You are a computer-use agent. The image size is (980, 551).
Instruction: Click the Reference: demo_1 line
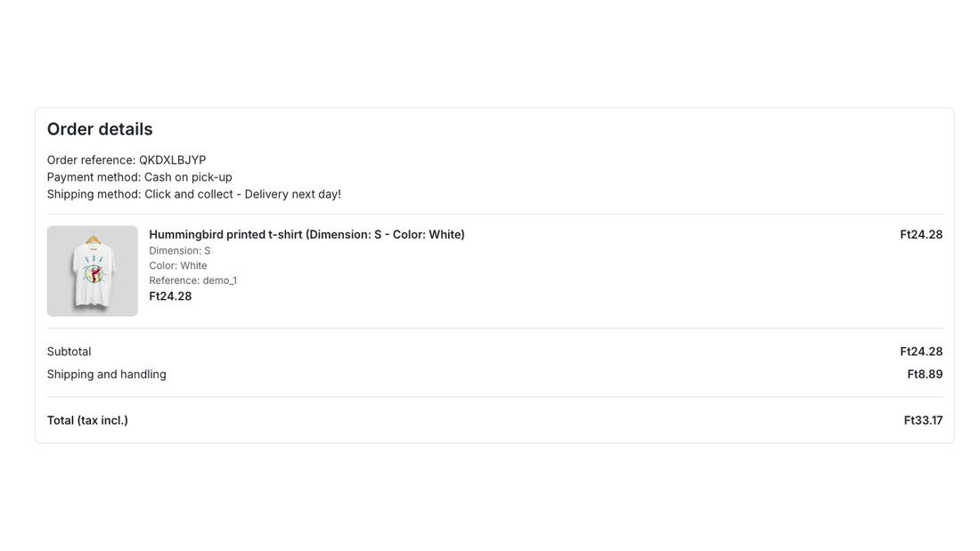click(193, 280)
